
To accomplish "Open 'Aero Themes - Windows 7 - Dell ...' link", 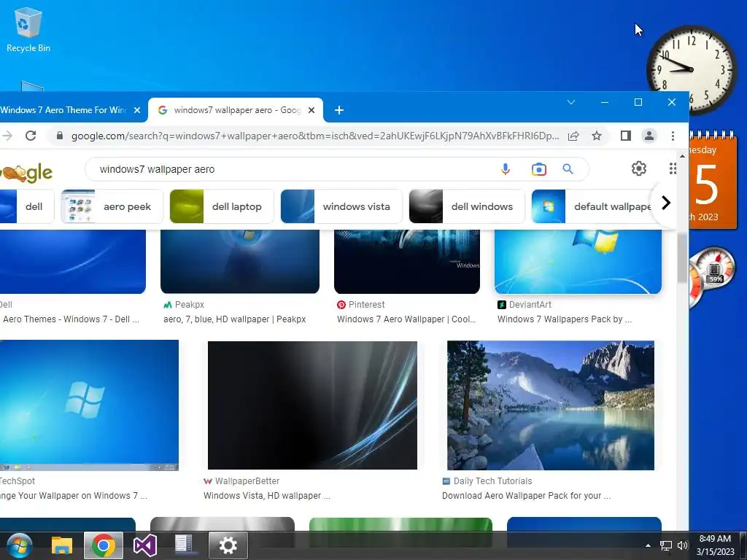I will click(71, 319).
